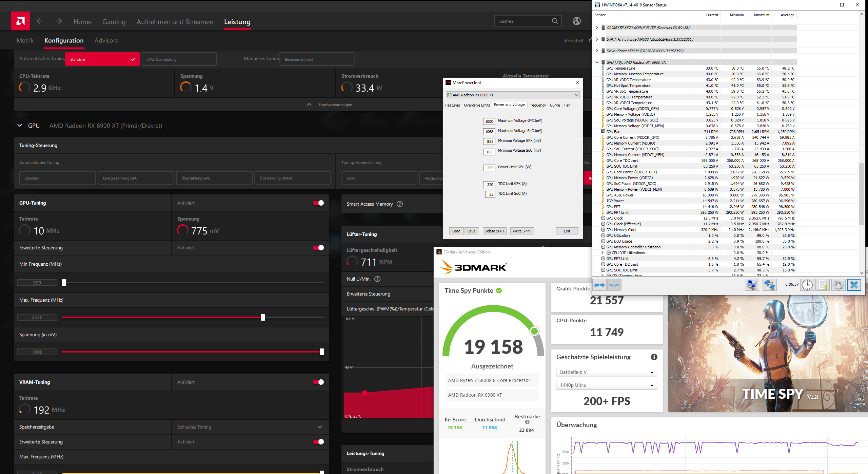The height and width of the screenshot is (474, 868).
Task: Open the Frequency tab in MorePowerTool
Action: coord(537,105)
